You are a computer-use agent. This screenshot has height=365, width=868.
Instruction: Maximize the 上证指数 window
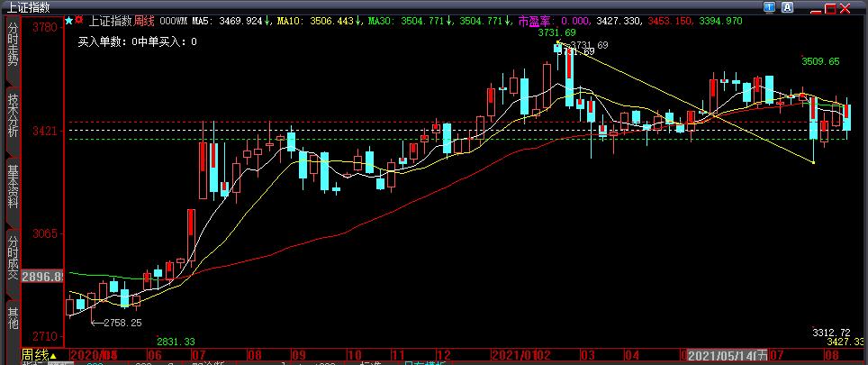tap(830, 9)
